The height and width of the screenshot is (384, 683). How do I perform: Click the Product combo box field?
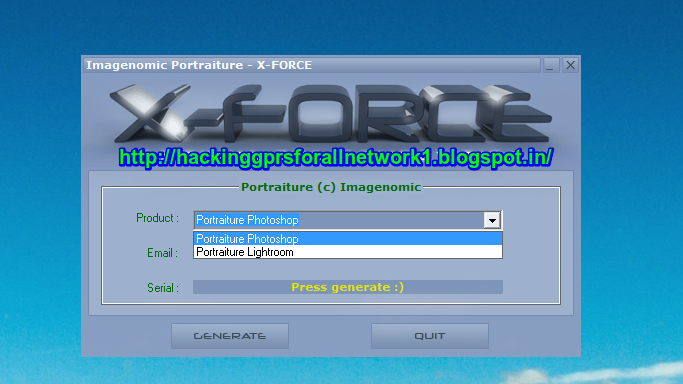(348, 220)
